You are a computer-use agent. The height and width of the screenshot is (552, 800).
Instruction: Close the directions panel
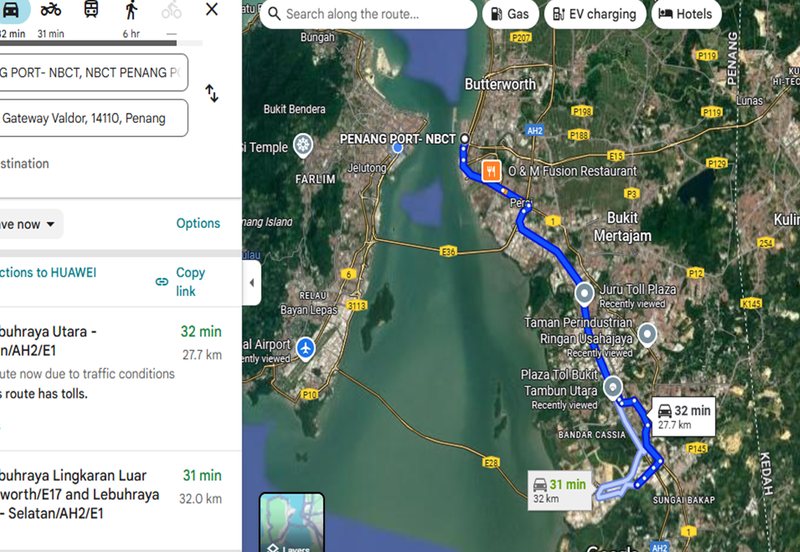[x=212, y=9]
